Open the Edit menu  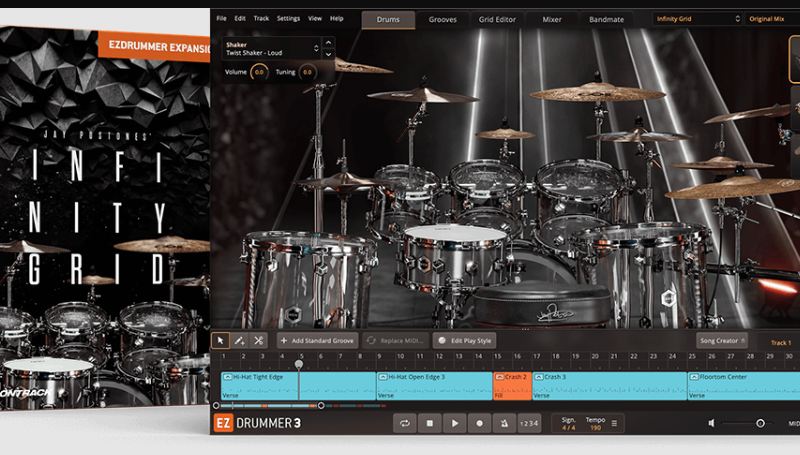click(x=240, y=18)
